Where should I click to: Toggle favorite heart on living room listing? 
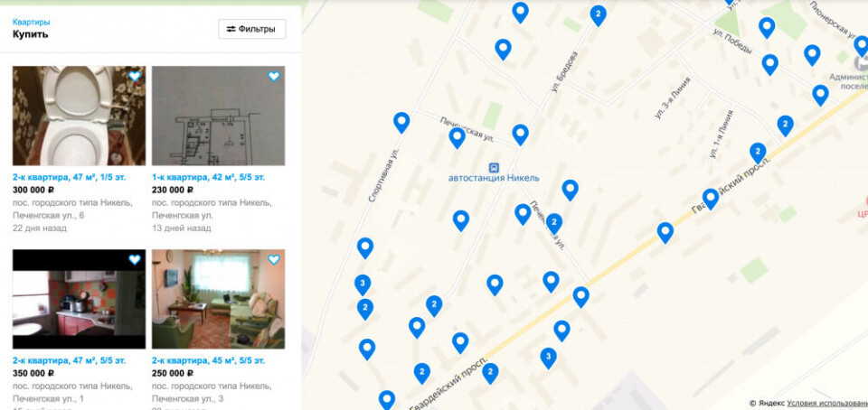pyautogui.click(x=274, y=260)
